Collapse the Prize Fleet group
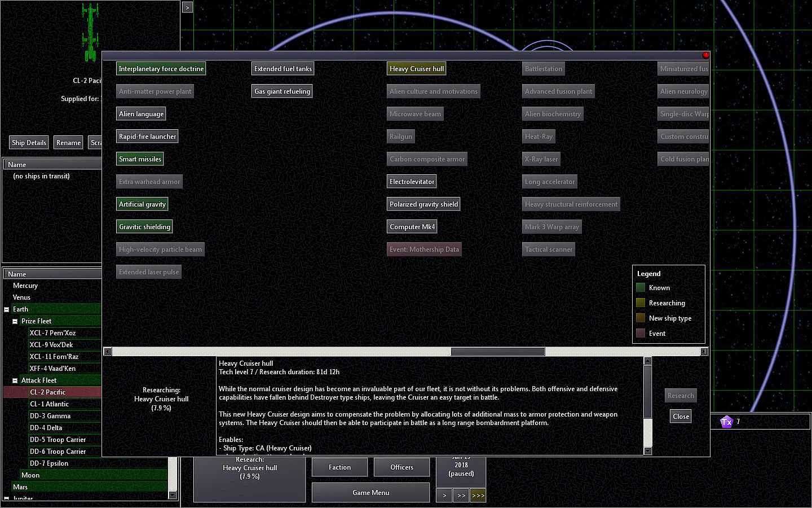812x508 pixels. pos(15,321)
